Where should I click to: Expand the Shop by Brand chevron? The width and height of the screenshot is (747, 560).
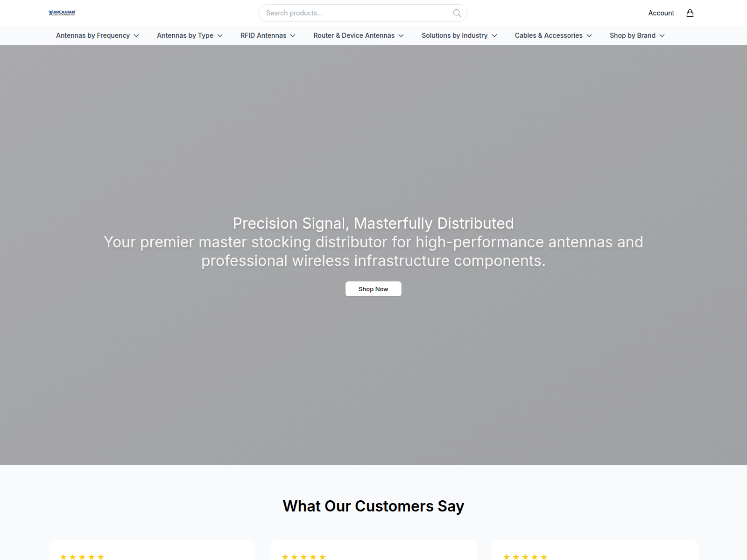[x=662, y=35]
